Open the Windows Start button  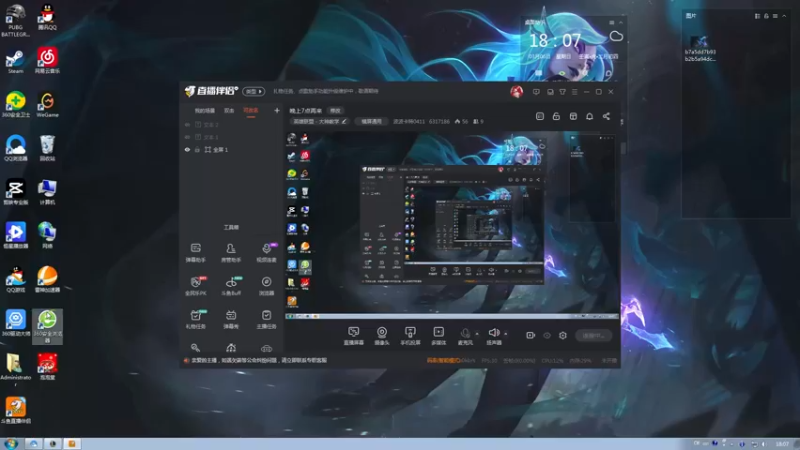(x=11, y=443)
